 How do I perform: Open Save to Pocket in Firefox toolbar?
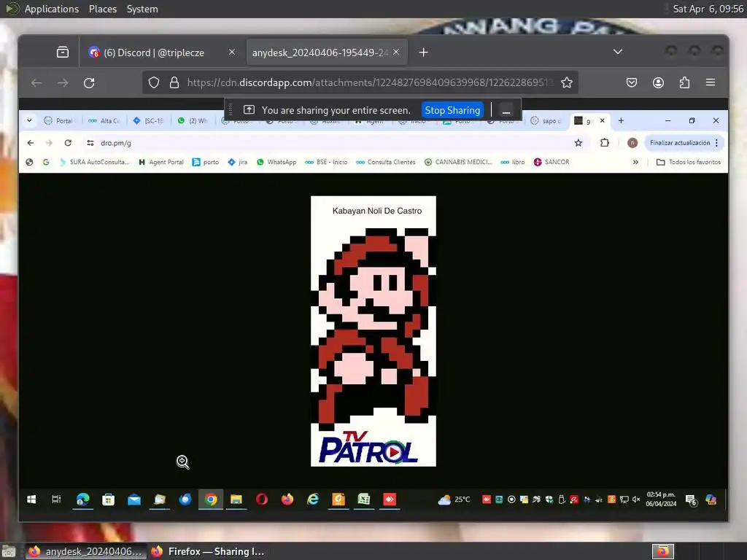click(x=632, y=83)
